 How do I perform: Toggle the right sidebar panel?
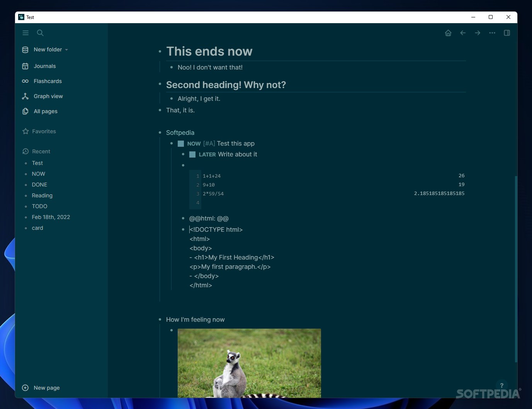point(507,33)
